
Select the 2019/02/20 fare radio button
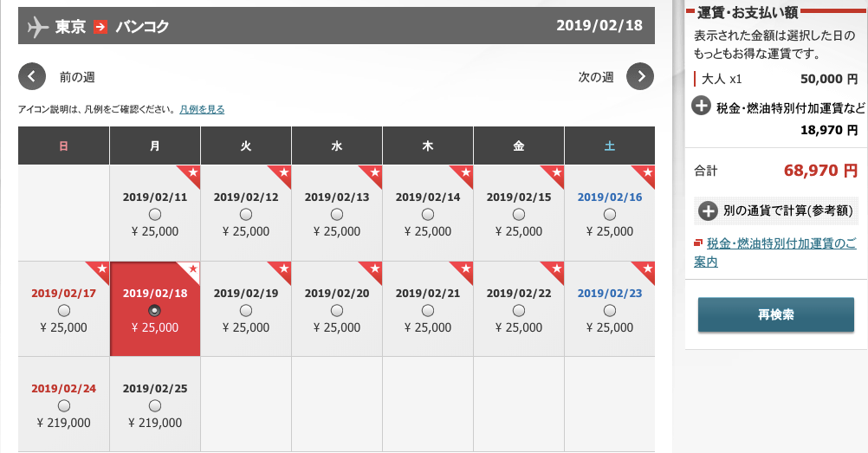click(337, 311)
